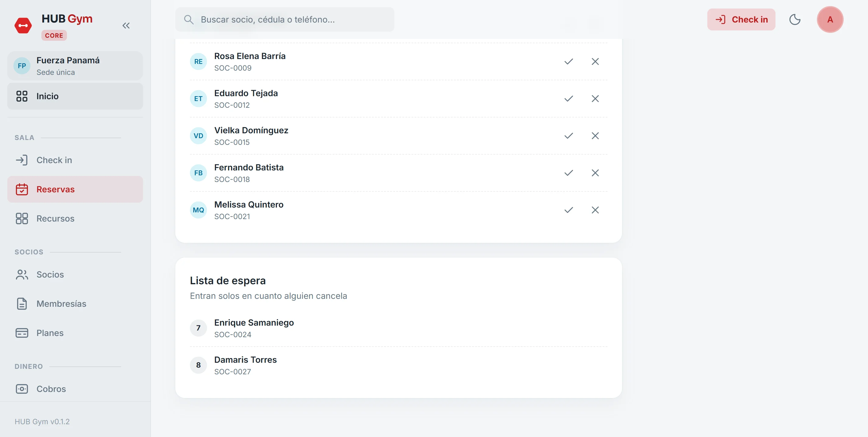Click the ET avatar of Eduardo Tejada
The image size is (868, 437).
coord(198,99)
